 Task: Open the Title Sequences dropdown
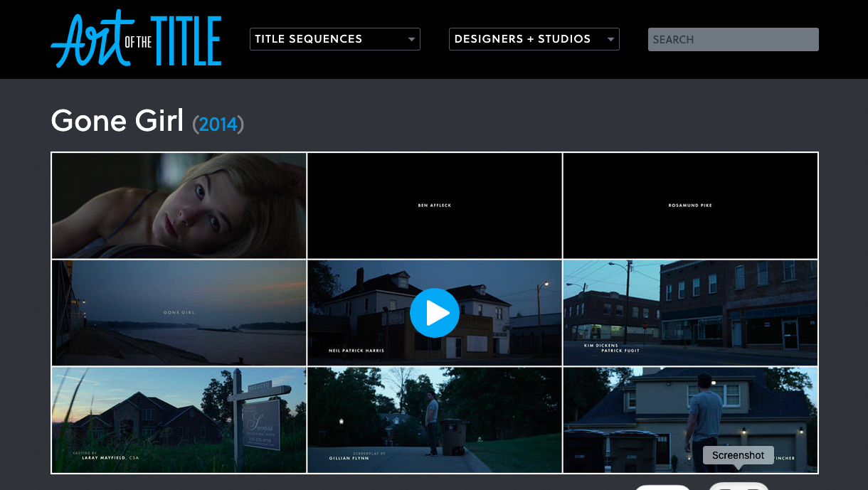pyautogui.click(x=335, y=39)
